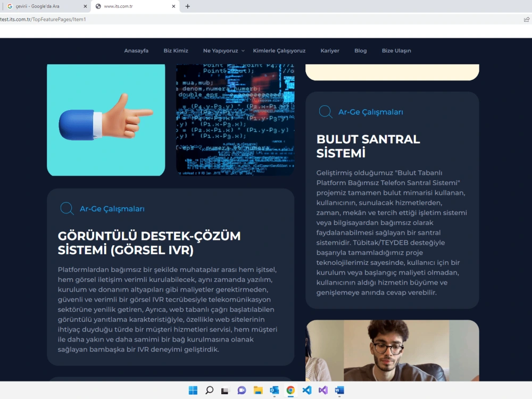Open Microsoft Word from the taskbar
The width and height of the screenshot is (532, 399).
[x=339, y=390]
